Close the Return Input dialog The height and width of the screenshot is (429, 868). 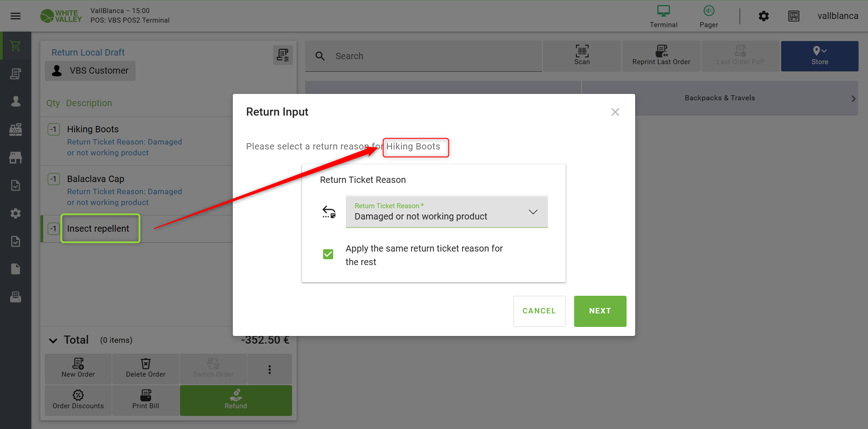coord(615,112)
